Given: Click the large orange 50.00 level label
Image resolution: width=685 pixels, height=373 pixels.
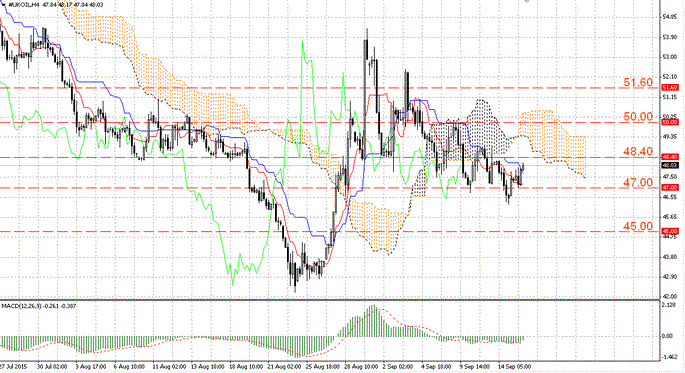Looking at the screenshot, I should click(x=638, y=116).
